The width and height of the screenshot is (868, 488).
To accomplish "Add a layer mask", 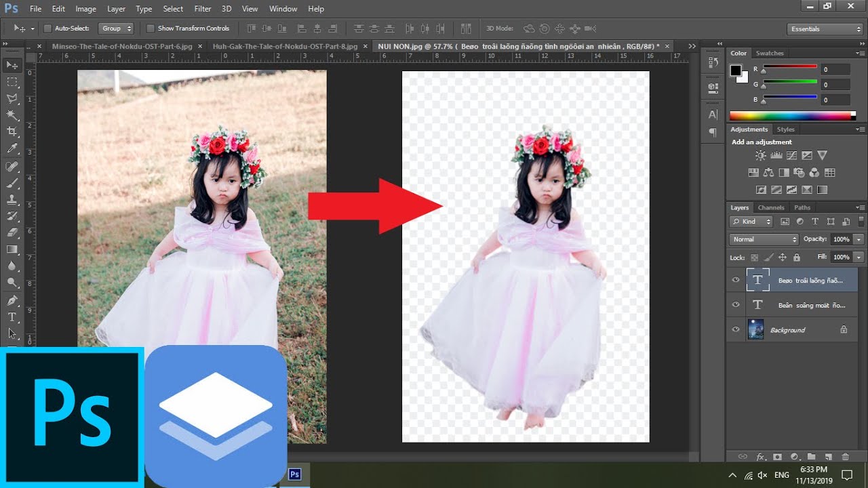I will (x=777, y=457).
